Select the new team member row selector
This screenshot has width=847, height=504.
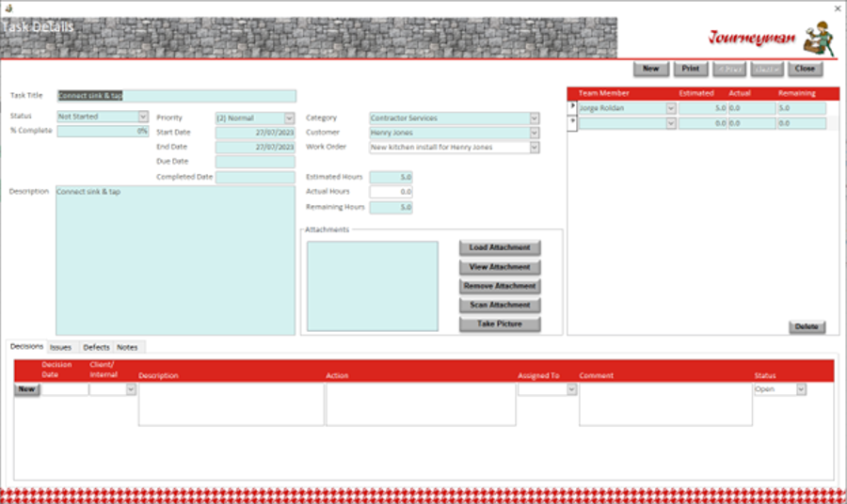point(572,123)
